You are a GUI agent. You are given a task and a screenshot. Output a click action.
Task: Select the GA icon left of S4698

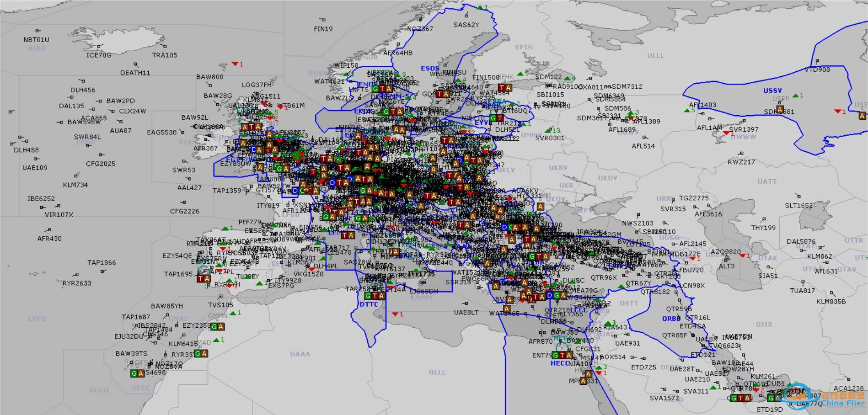click(x=137, y=373)
